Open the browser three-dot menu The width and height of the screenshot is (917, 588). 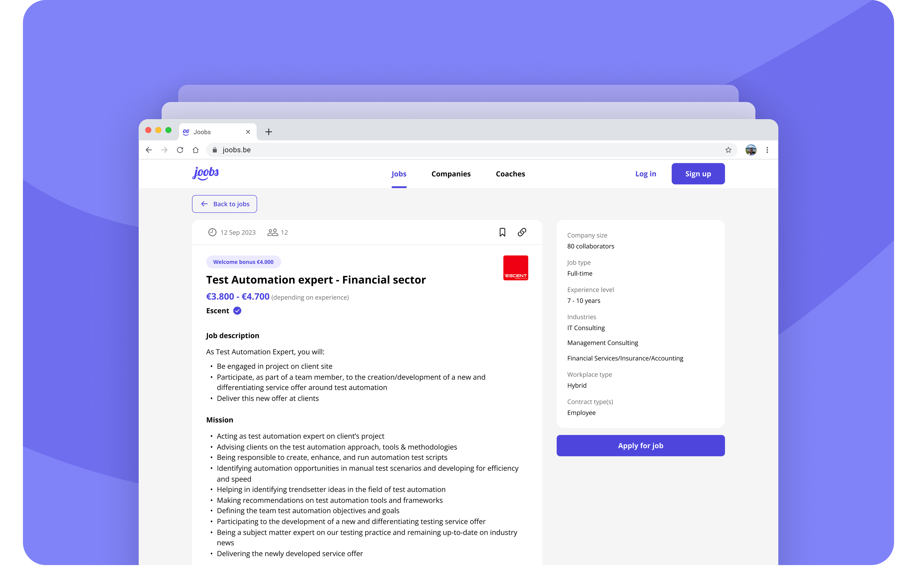click(x=767, y=150)
